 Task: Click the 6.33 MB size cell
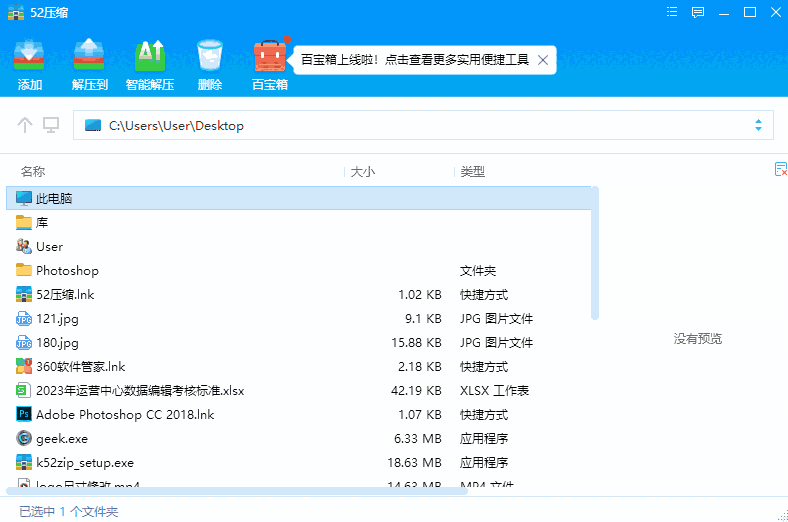click(418, 439)
